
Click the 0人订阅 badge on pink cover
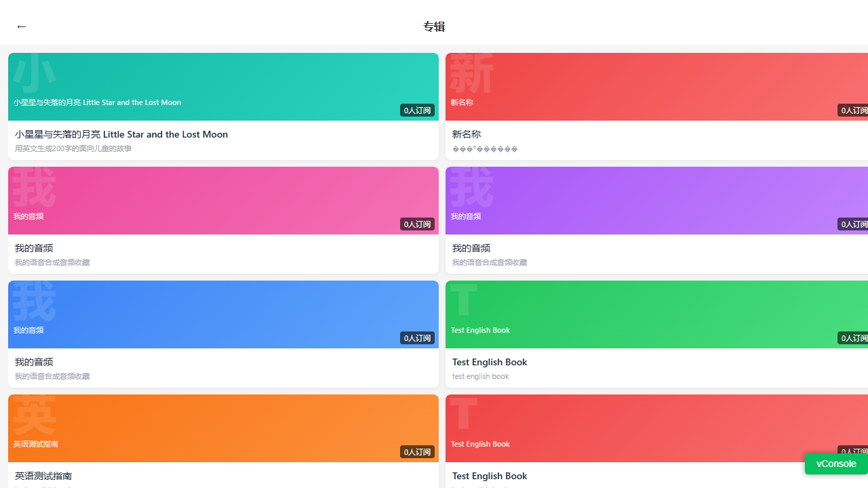[417, 224]
